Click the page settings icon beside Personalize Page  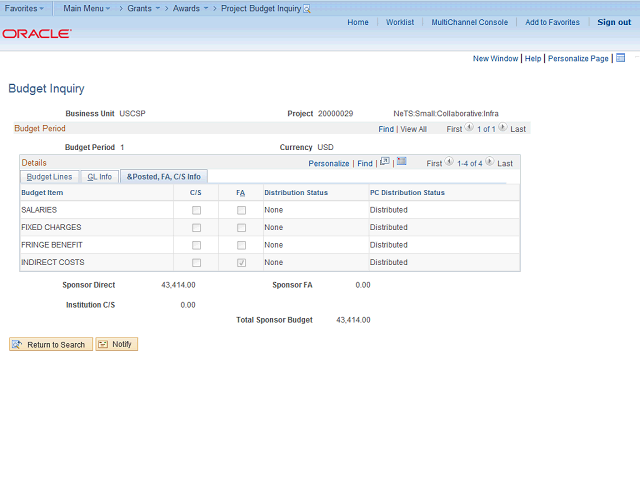tap(620, 58)
